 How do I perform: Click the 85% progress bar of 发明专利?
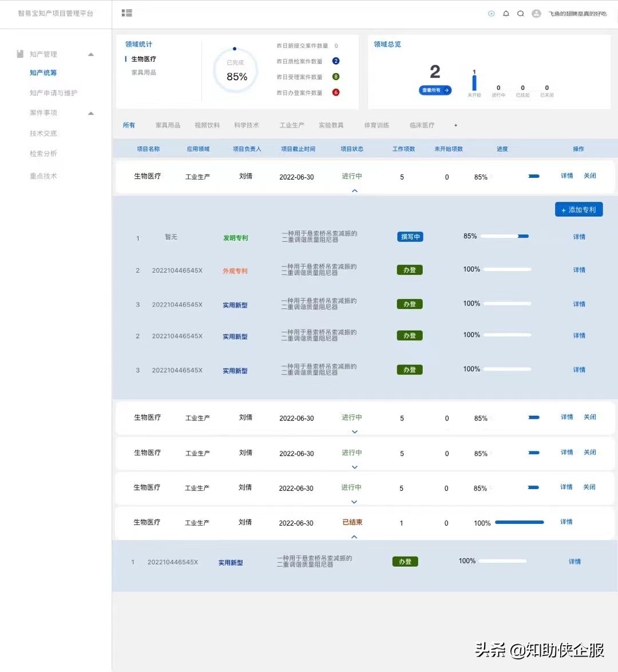505,236
